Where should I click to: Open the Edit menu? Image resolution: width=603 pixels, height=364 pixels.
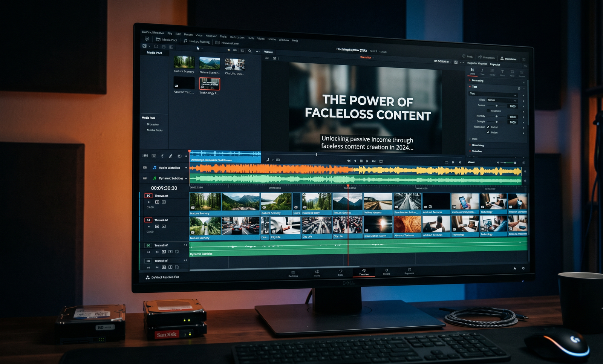tap(178, 34)
